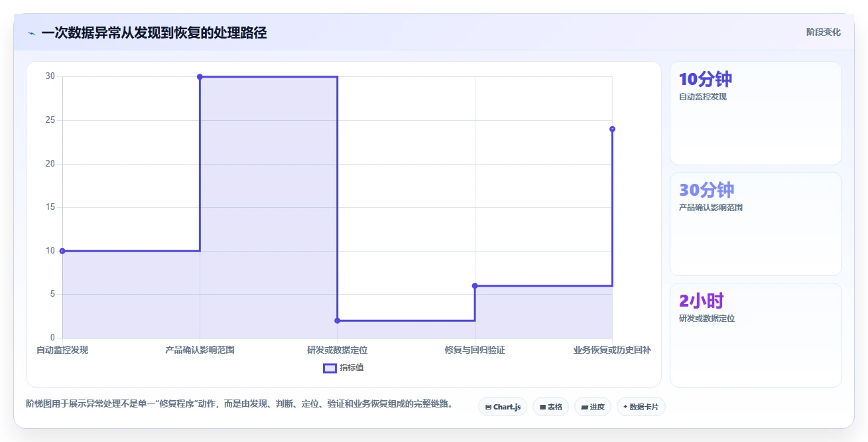The height and width of the screenshot is (442, 868).
Task: Click the 研发或数据定位 card caption
Action: [707, 318]
